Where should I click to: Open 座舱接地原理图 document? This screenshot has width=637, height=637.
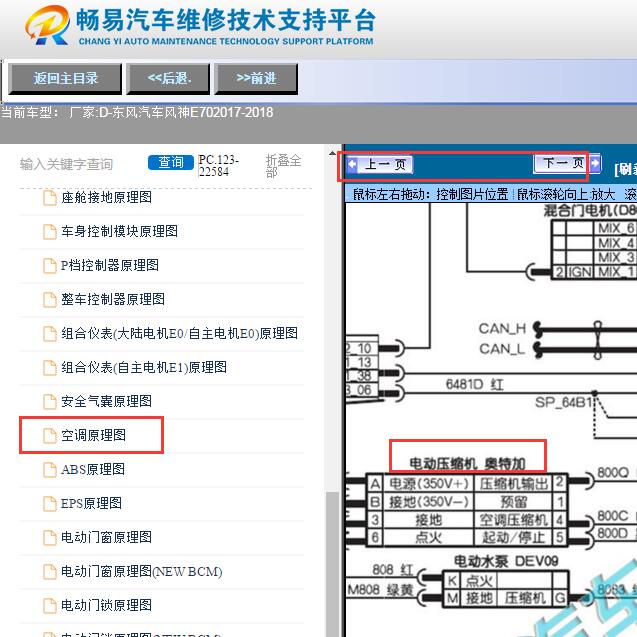pyautogui.click(x=106, y=197)
